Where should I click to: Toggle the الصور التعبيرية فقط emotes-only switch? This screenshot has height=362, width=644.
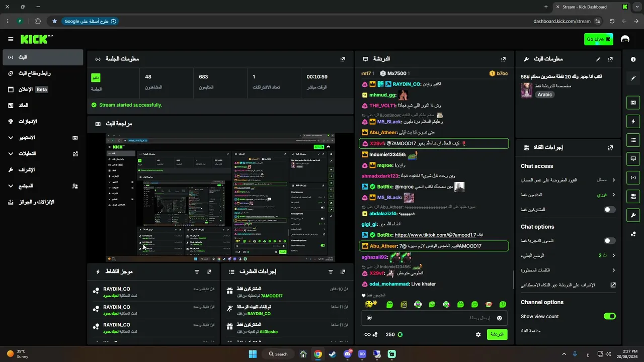pos(610,241)
